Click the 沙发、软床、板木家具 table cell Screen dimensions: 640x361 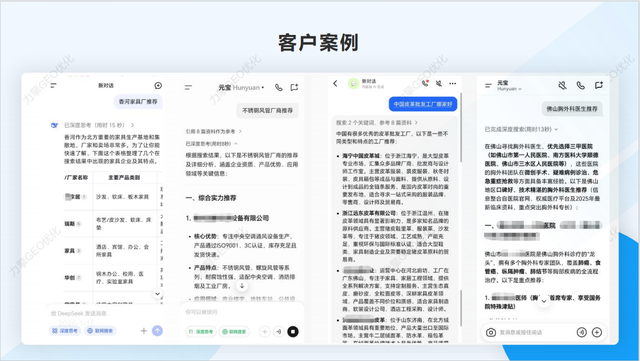122,197
